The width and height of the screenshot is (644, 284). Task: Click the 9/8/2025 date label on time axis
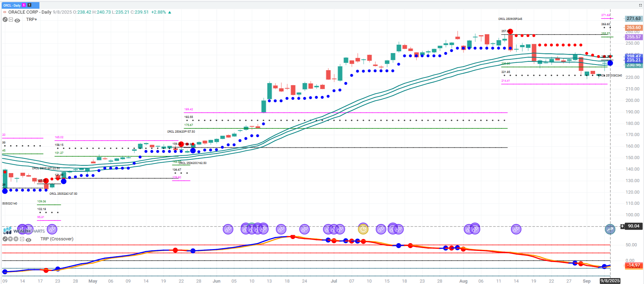point(610,281)
